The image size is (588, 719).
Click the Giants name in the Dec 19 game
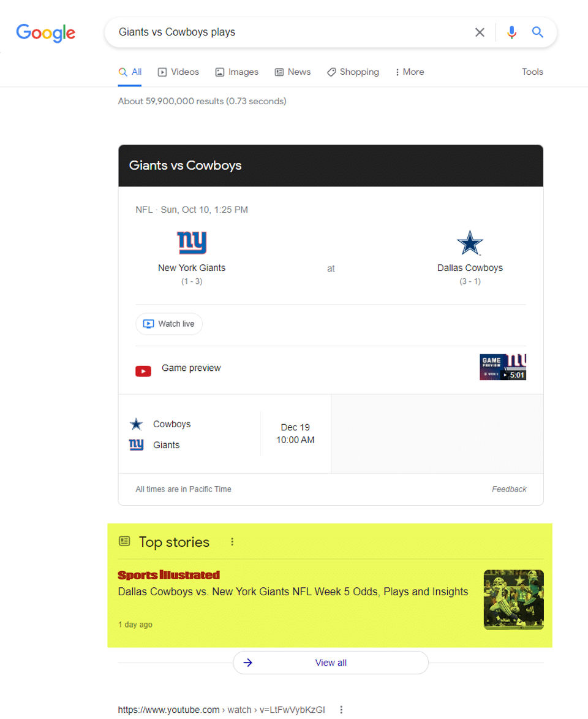166,445
